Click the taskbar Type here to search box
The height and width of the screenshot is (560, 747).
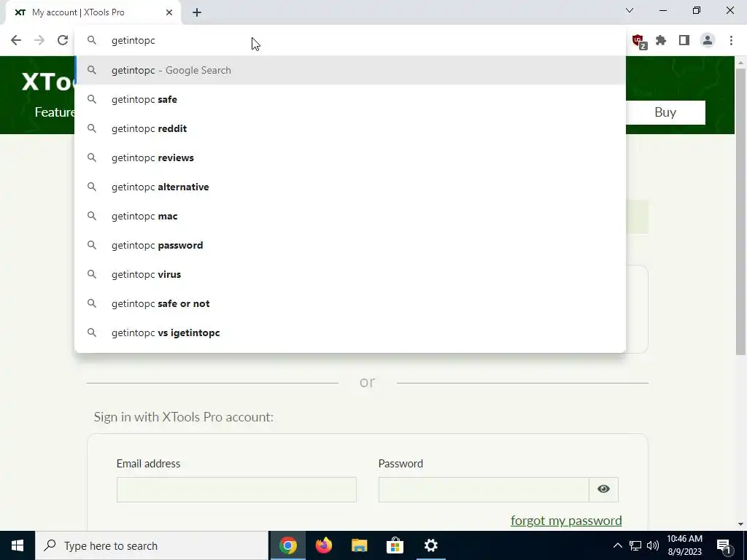[152, 545]
